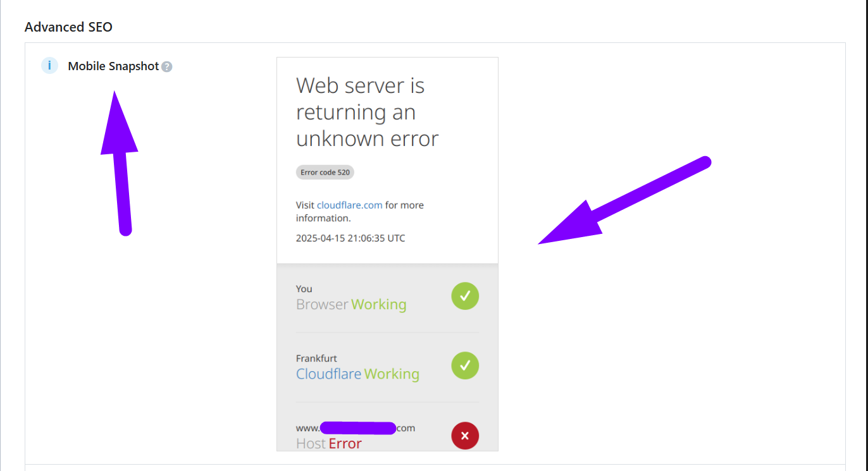This screenshot has width=868, height=471.
Task: Click the 'Browser Working' status text
Action: point(351,304)
